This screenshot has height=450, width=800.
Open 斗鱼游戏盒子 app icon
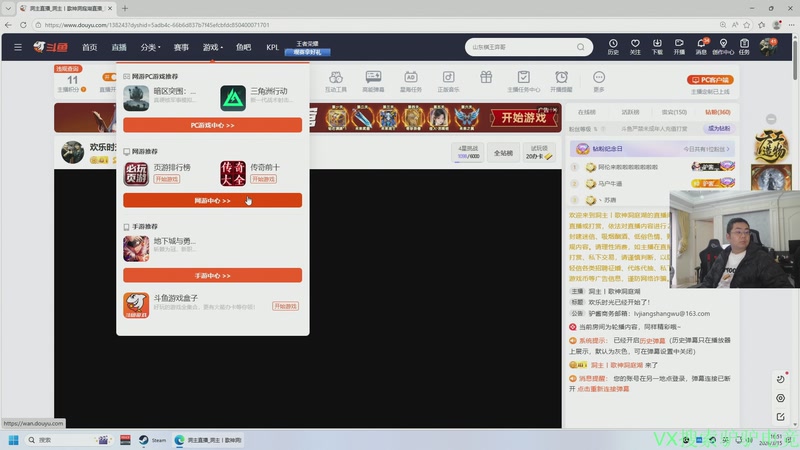click(136, 305)
